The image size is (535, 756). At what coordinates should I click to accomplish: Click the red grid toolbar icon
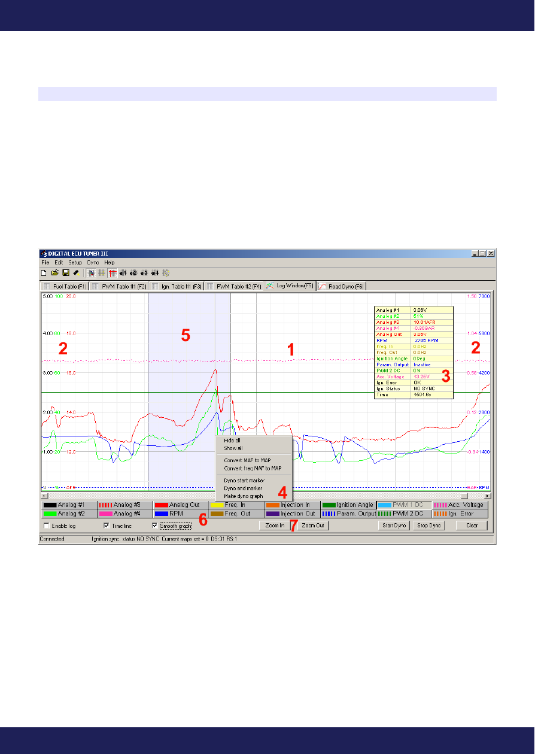tap(112, 272)
